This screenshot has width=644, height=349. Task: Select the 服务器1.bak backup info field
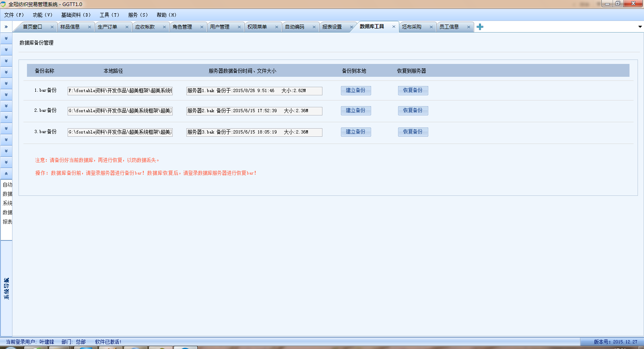pos(254,91)
